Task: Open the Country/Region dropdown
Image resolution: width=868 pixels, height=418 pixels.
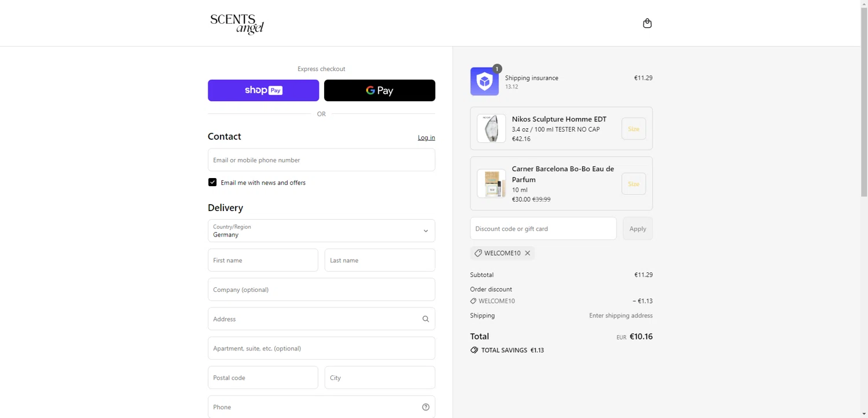Action: click(321, 231)
